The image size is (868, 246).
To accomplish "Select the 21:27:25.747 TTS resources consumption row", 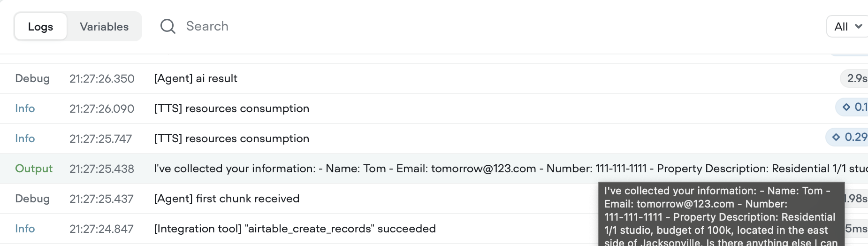I will [434, 138].
